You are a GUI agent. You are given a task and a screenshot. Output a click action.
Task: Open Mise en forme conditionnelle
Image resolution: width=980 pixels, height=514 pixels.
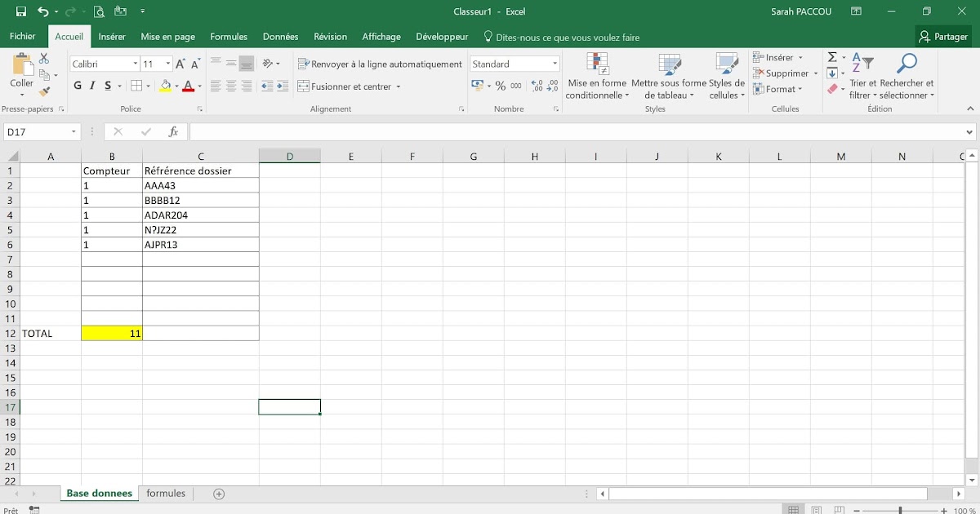pos(597,77)
